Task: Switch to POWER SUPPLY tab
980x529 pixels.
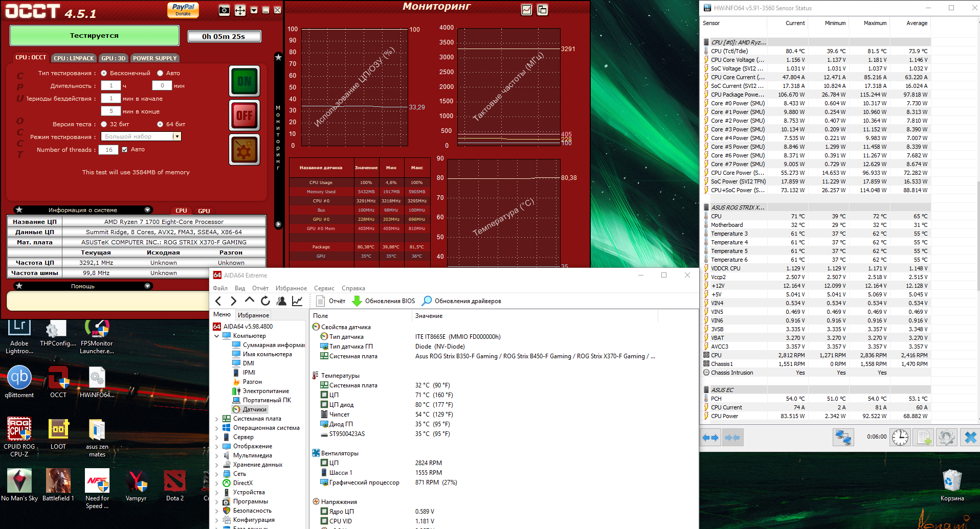Action: [x=155, y=58]
